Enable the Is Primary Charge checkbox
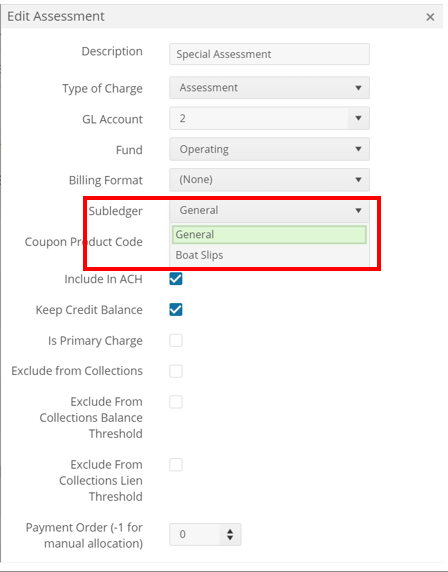 point(175,340)
